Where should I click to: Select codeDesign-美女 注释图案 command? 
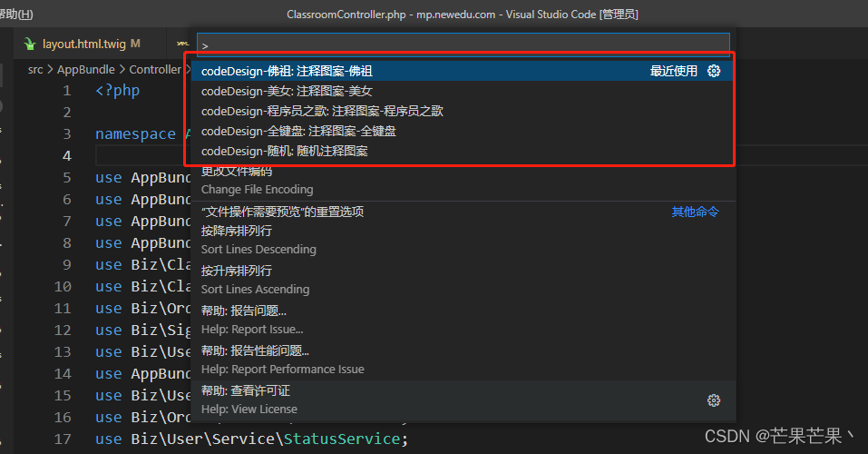[463, 91]
